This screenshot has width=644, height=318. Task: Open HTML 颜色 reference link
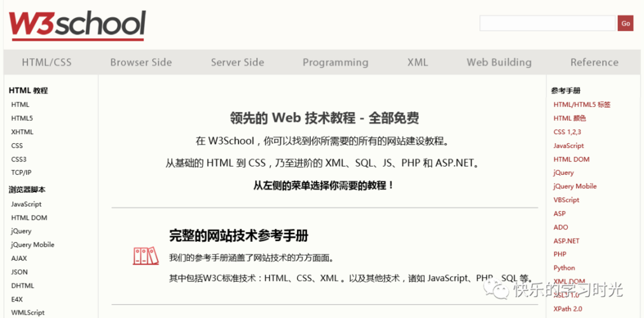tap(570, 118)
